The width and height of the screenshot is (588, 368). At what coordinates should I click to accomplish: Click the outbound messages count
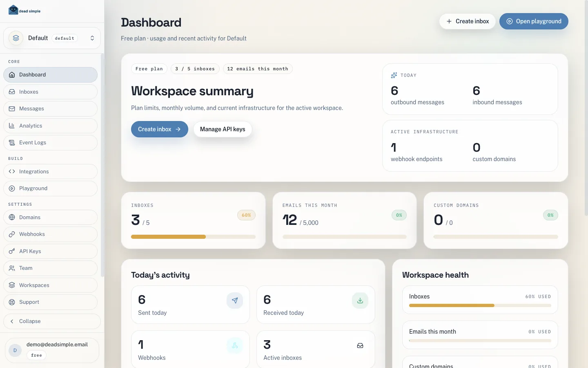[394, 91]
